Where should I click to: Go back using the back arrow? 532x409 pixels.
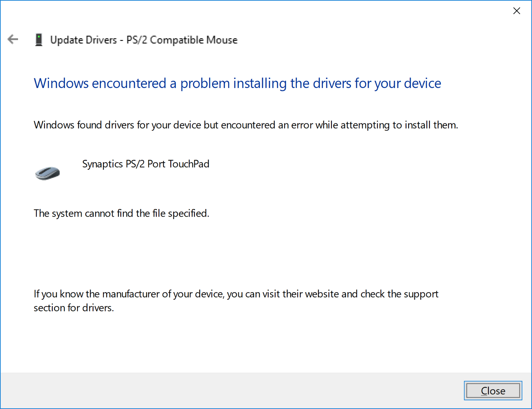pos(13,39)
